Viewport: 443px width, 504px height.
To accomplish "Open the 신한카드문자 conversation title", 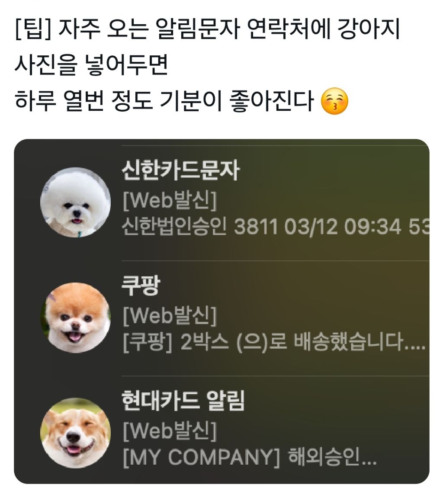I will [x=180, y=170].
